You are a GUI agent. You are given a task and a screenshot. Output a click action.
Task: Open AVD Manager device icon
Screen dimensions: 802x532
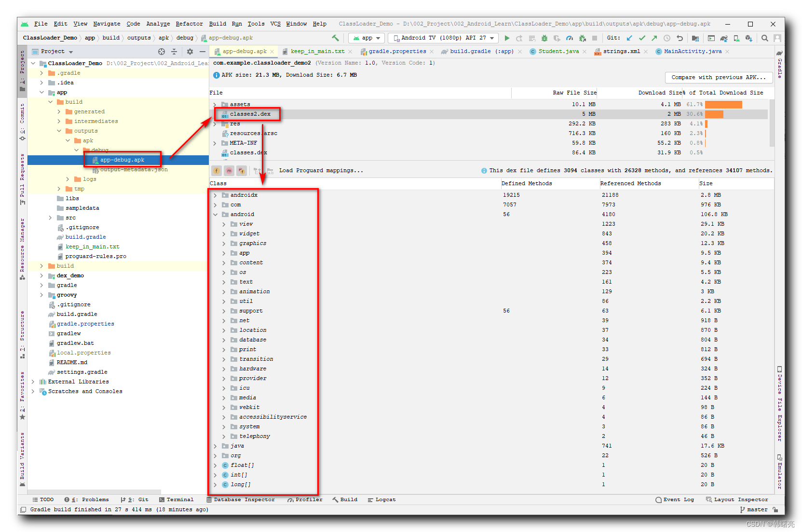pyautogui.click(x=736, y=38)
